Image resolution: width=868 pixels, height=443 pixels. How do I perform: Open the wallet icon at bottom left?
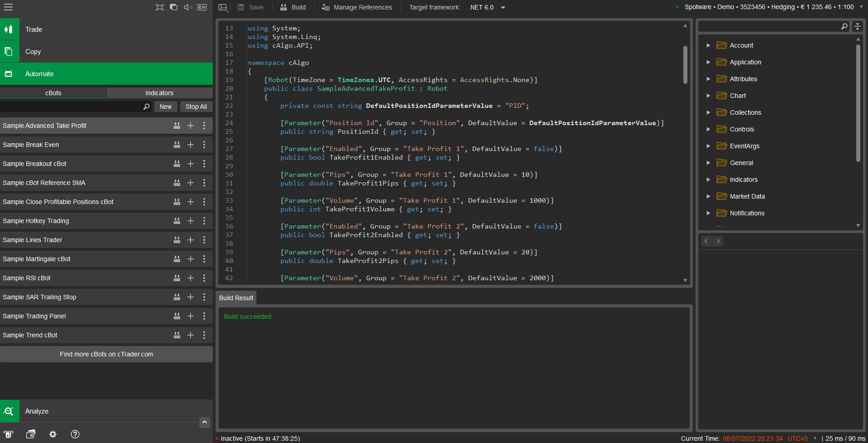point(31,434)
